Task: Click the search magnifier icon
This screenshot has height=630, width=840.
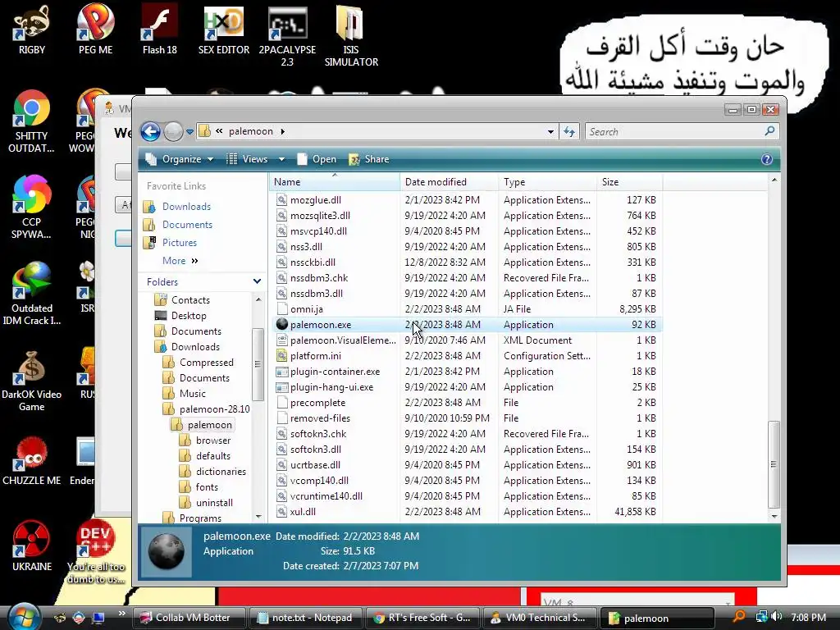Action: tap(769, 130)
